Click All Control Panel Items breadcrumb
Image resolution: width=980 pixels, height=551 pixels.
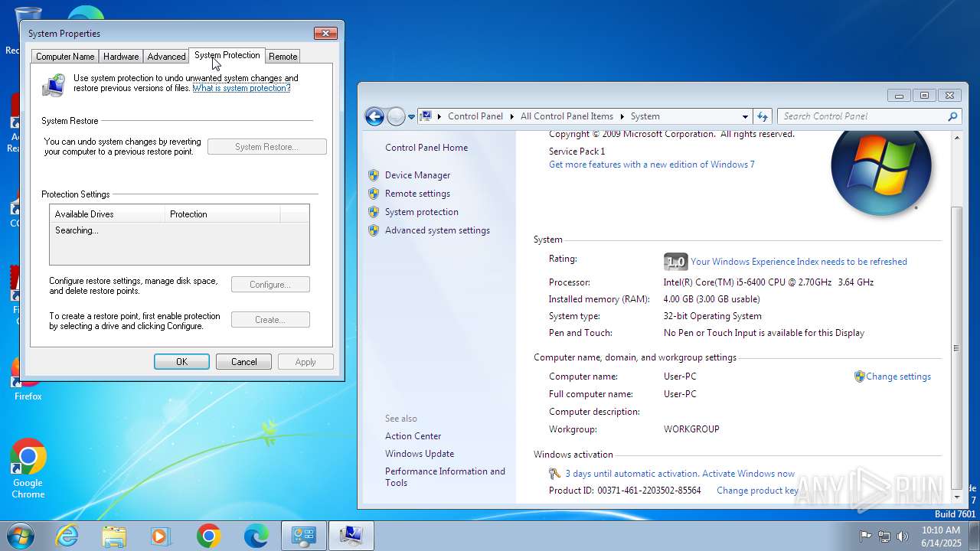click(x=567, y=116)
